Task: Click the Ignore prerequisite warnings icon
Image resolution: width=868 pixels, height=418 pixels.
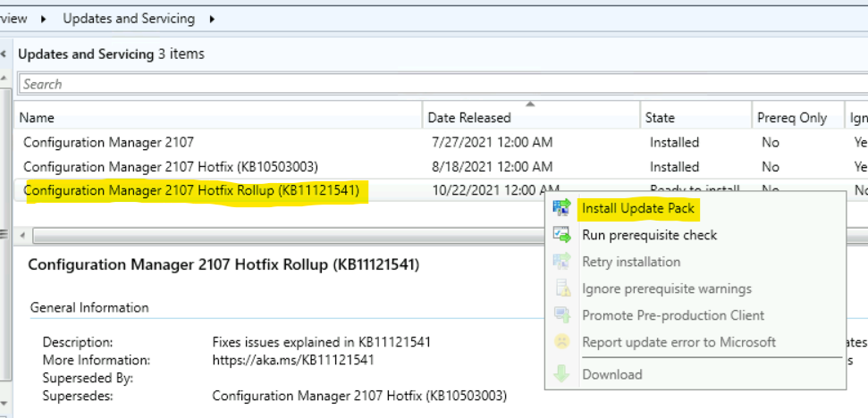Action: tap(562, 288)
